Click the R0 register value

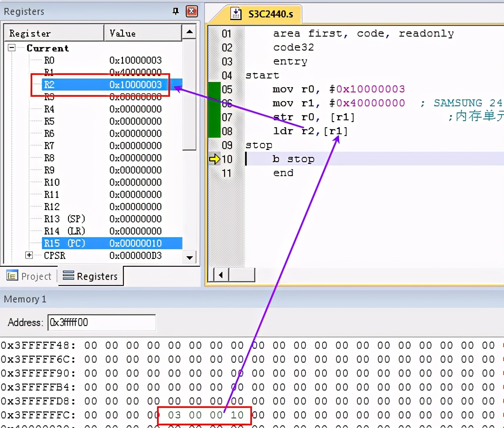[135, 60]
